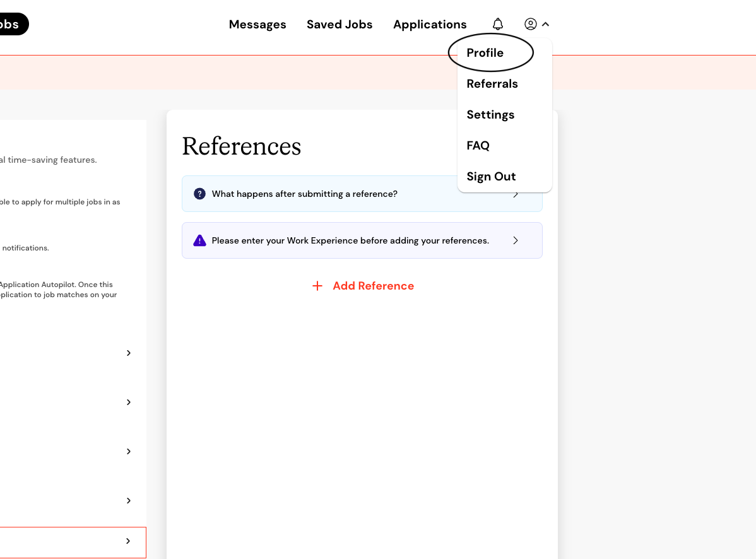View the Applications page
Viewport: 756px width, 559px height.
[430, 24]
